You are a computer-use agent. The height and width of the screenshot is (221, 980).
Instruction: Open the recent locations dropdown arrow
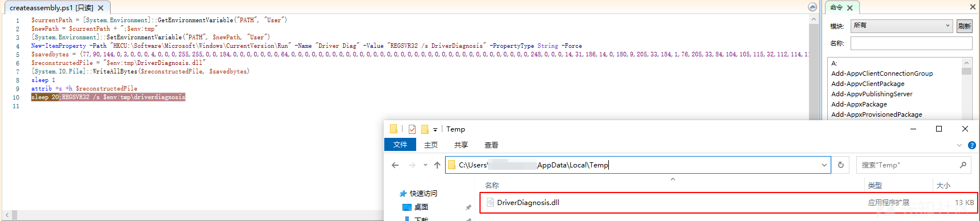425,165
